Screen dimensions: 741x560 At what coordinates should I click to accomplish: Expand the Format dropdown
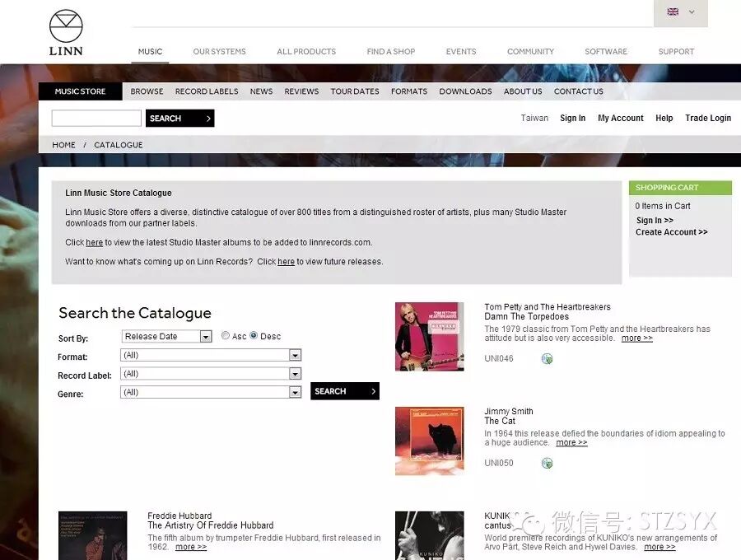point(211,355)
